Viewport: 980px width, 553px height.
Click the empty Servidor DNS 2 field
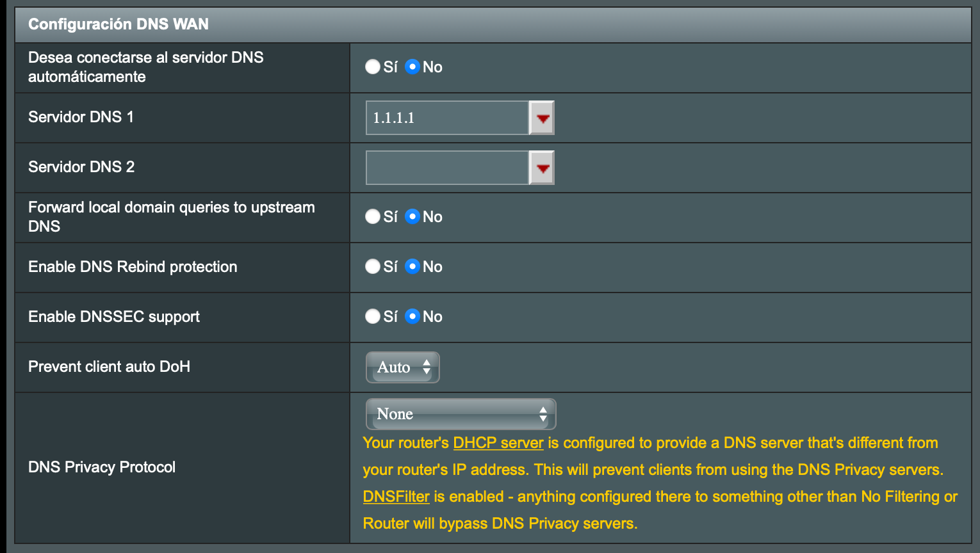coord(447,168)
